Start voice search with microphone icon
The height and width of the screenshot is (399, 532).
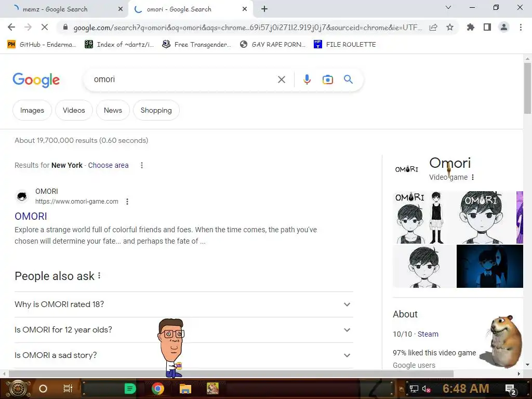[307, 79]
